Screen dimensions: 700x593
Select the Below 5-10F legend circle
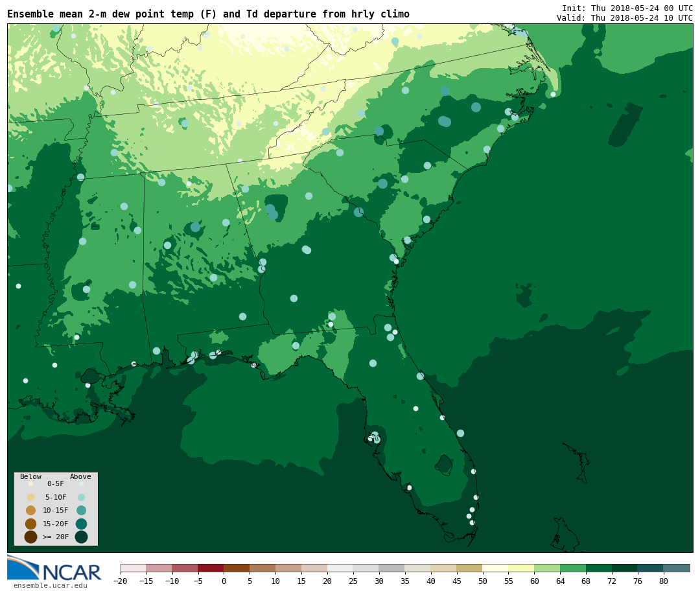point(31,498)
